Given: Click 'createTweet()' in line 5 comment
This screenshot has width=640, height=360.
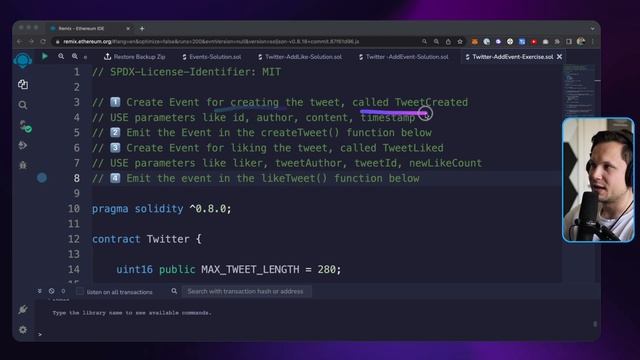Looking at the screenshot, I should point(300,133).
